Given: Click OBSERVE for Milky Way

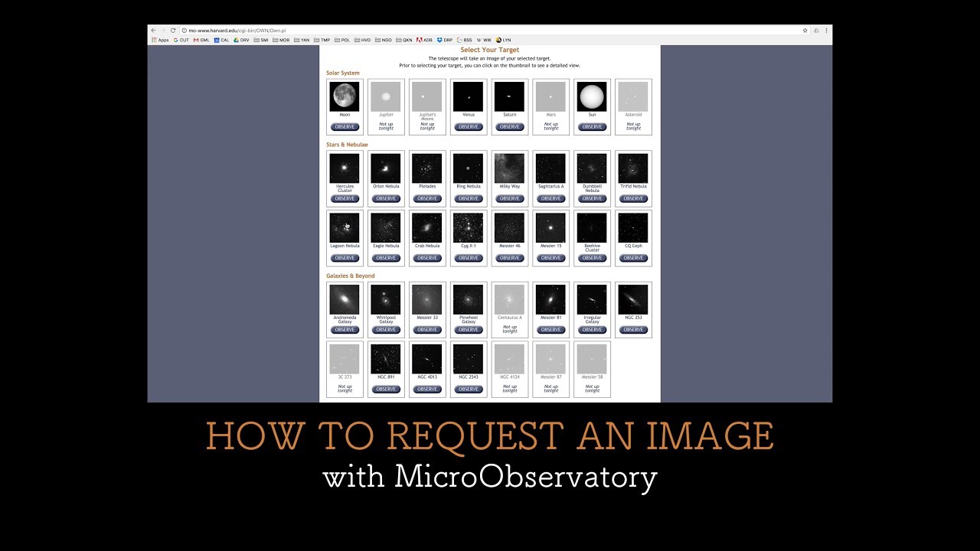Looking at the screenshot, I should 510,198.
